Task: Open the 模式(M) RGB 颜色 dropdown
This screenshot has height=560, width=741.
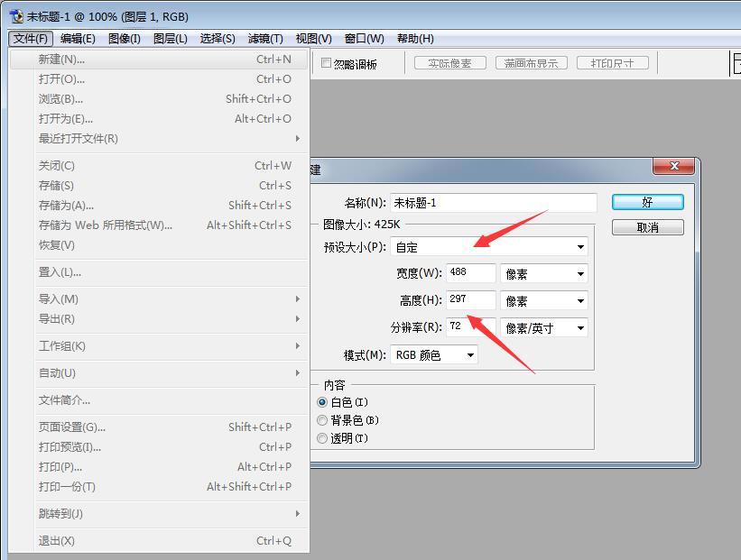Action: tap(434, 354)
